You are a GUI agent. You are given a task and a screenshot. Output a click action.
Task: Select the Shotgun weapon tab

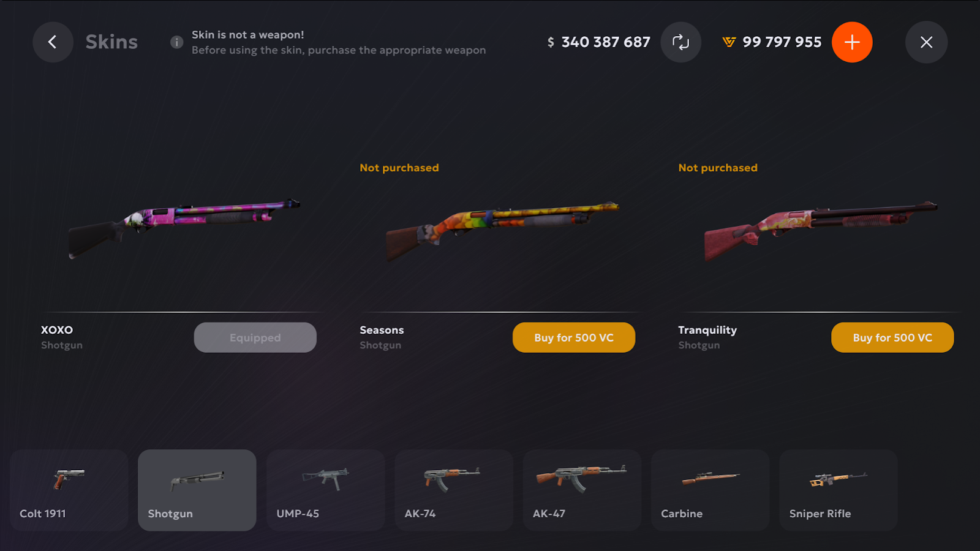(x=197, y=490)
